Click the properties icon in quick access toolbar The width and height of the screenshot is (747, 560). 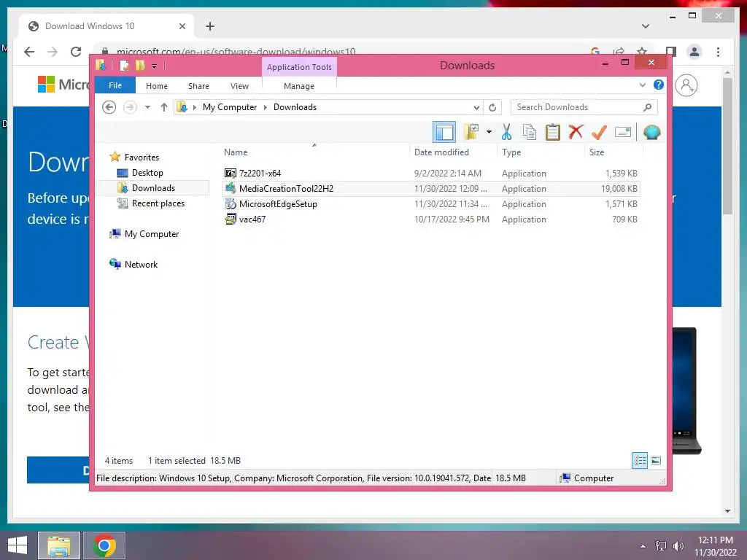124,66
